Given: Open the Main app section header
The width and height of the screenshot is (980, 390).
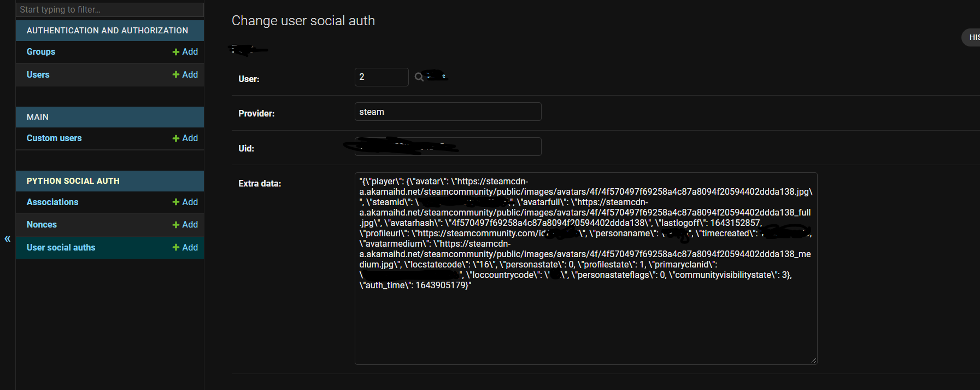Looking at the screenshot, I should (x=38, y=117).
